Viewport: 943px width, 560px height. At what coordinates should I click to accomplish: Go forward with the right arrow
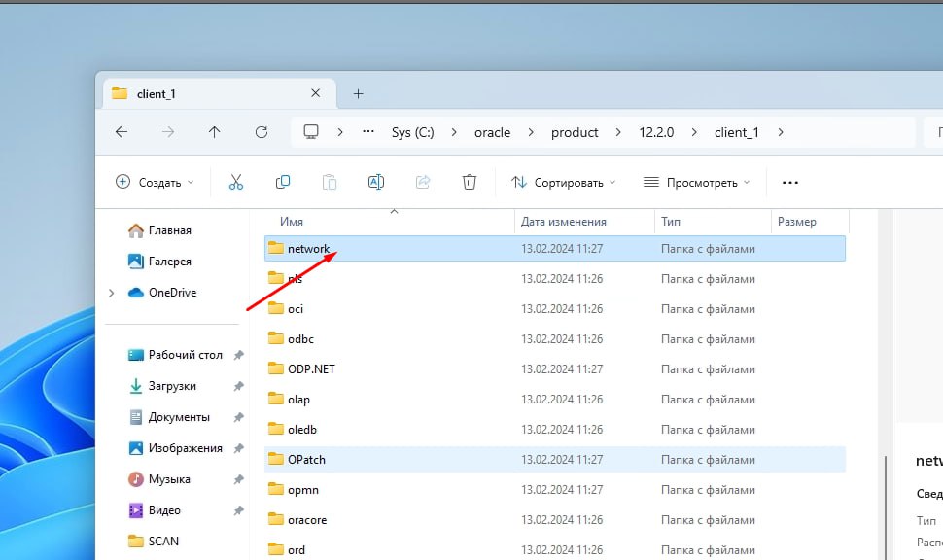point(168,132)
